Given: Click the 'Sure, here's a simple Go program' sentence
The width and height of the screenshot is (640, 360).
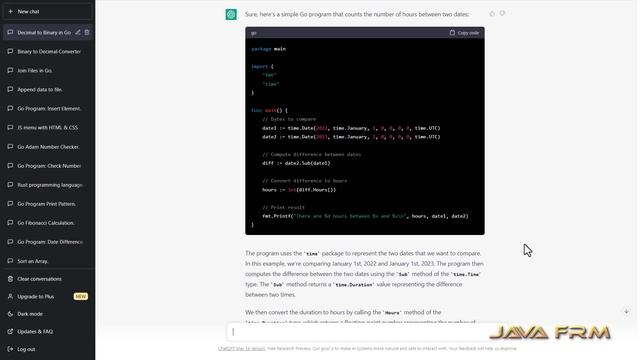Looking at the screenshot, I should point(357,14).
